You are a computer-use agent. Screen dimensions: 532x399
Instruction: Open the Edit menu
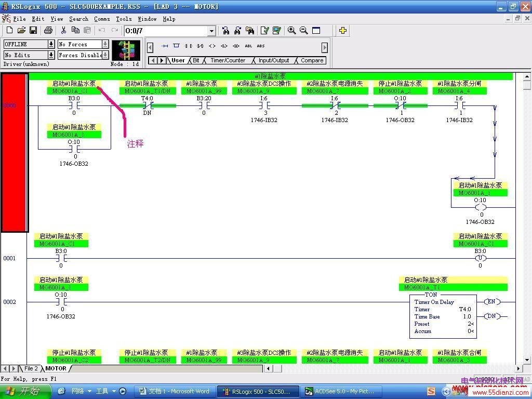[x=38, y=19]
